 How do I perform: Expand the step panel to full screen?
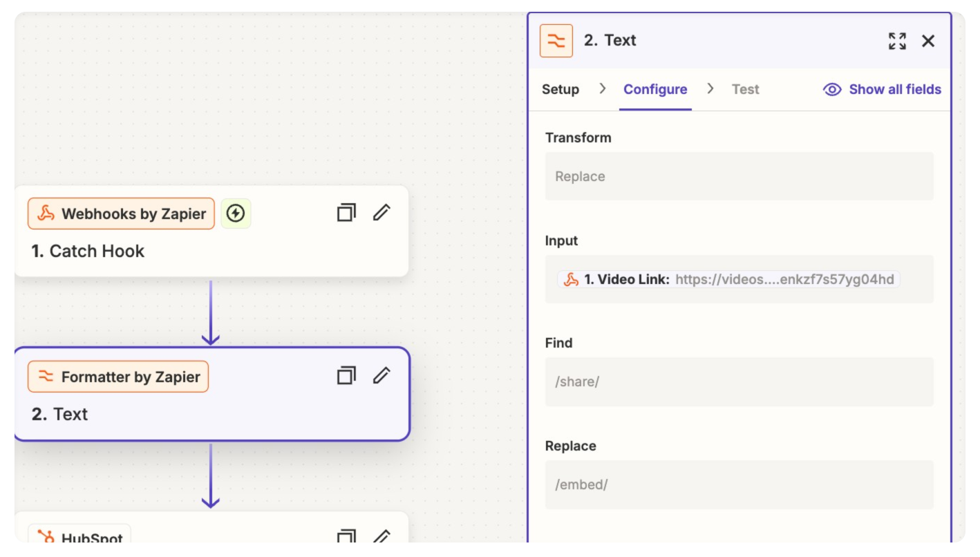point(897,41)
